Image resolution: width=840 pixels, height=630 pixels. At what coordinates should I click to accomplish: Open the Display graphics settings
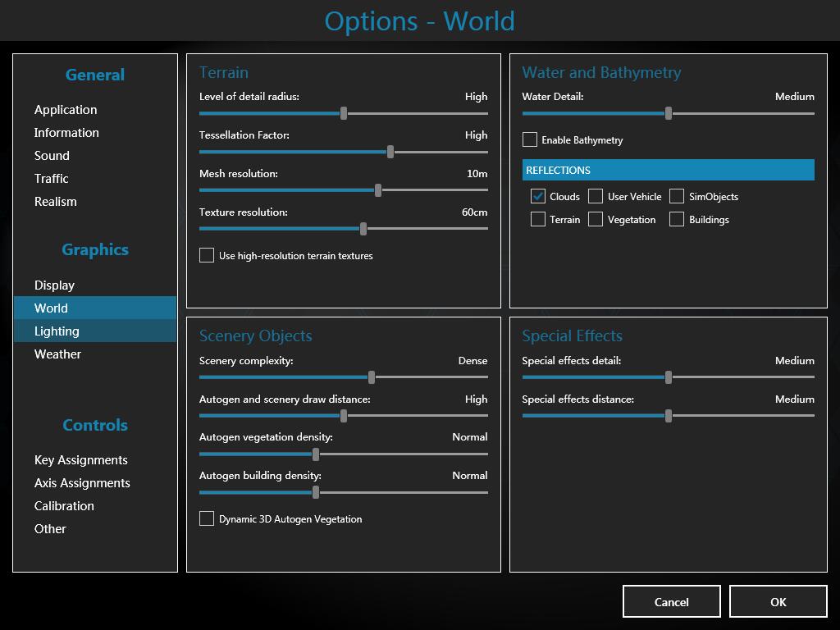tap(54, 285)
